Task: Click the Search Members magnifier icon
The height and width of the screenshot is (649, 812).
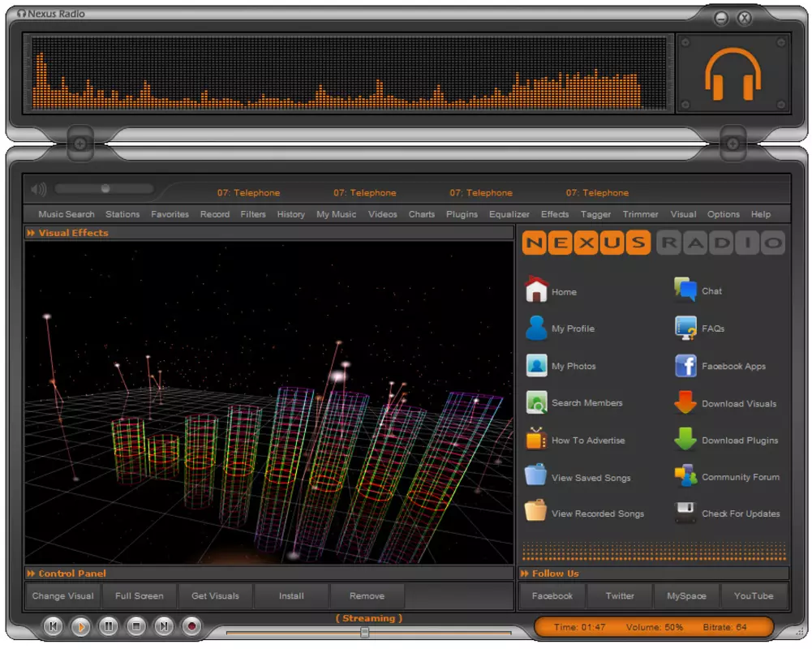Action: 536,402
